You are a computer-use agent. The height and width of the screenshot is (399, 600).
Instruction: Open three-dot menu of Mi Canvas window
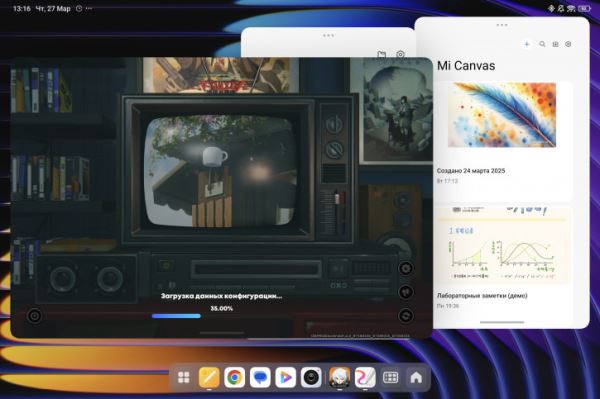coord(502,25)
